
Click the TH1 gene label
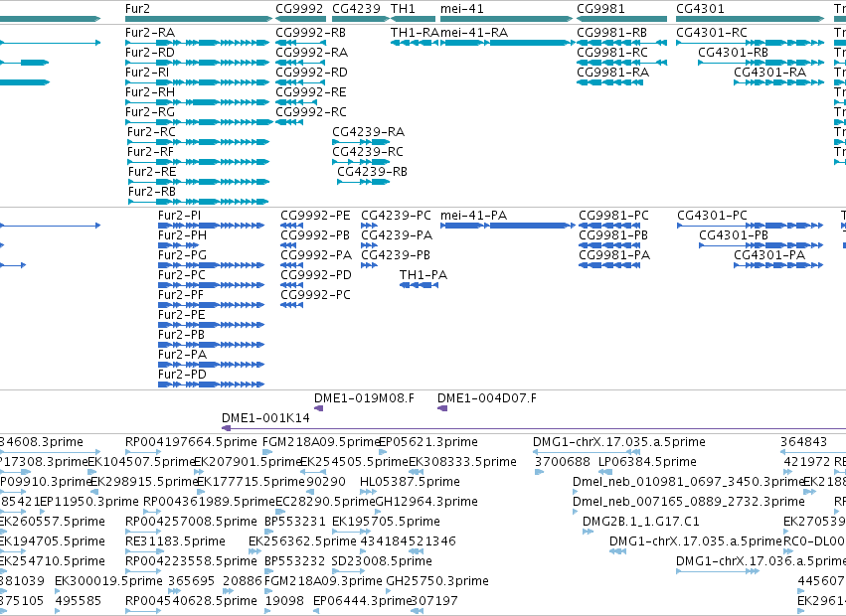403,9
